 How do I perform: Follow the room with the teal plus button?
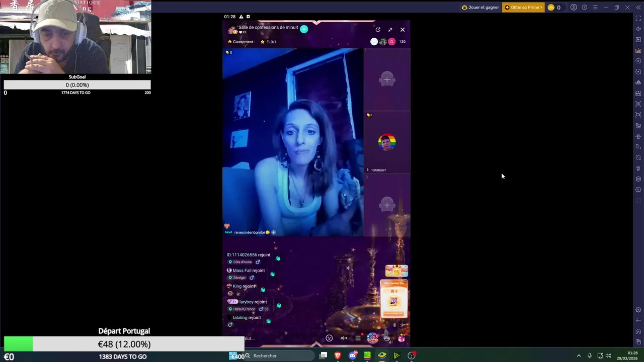[x=304, y=29]
